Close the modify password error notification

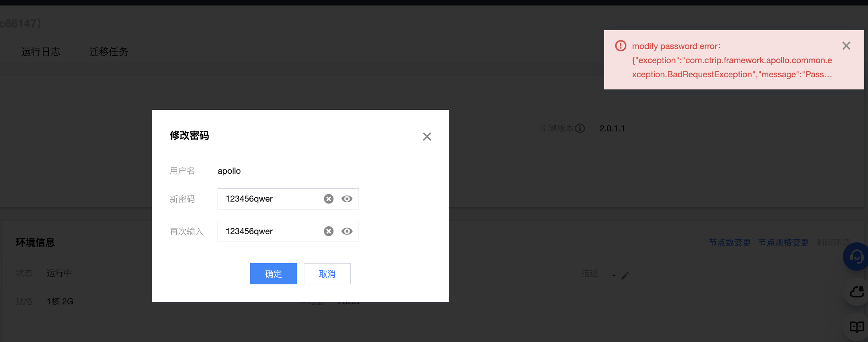point(846,46)
